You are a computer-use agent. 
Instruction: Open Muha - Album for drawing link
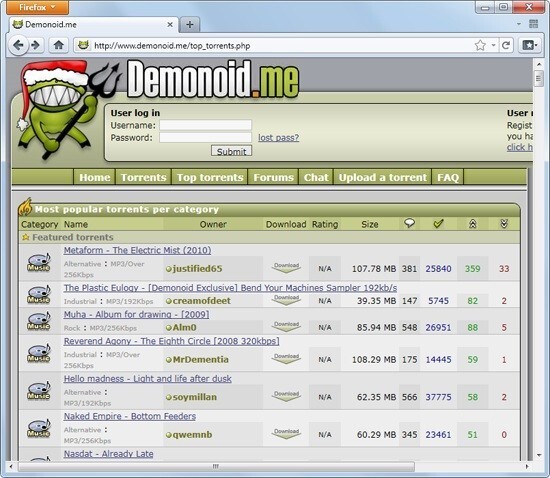pos(136,315)
